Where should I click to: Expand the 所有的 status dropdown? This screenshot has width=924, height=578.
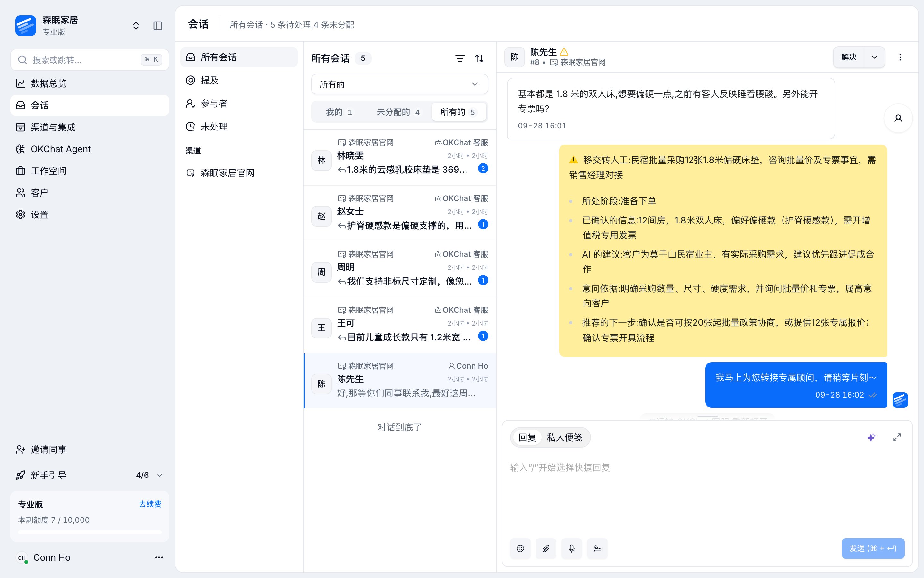[x=399, y=84]
